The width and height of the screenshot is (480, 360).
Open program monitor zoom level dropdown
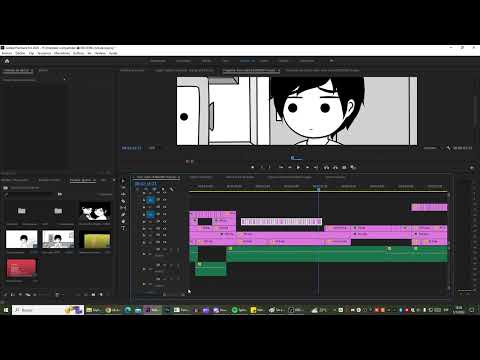[x=154, y=148]
